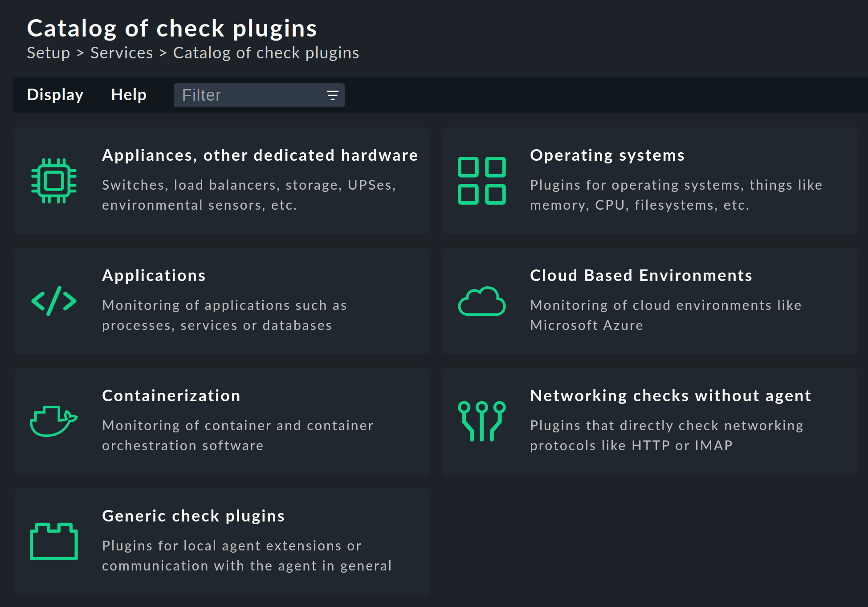Open the Help menu
The image size is (868, 607).
point(128,94)
